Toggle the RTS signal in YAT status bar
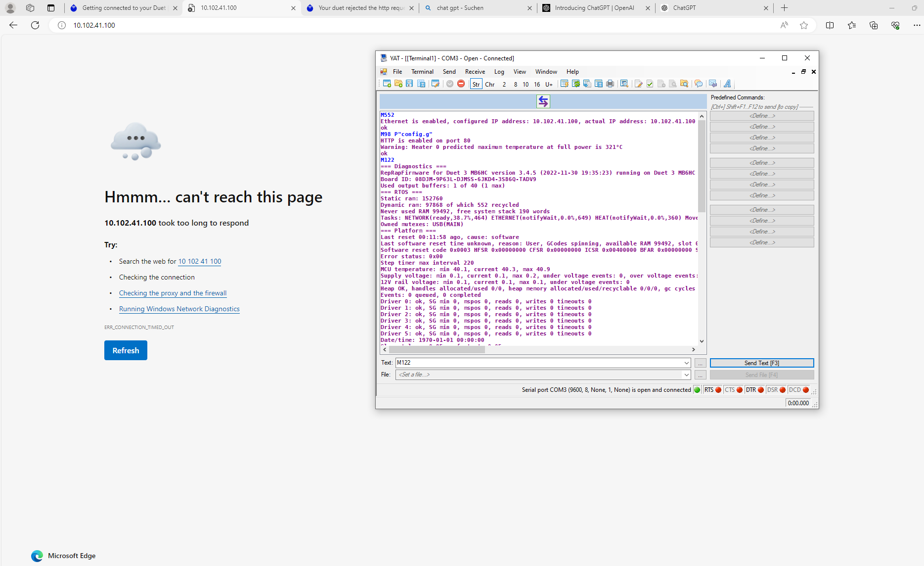 click(x=713, y=390)
